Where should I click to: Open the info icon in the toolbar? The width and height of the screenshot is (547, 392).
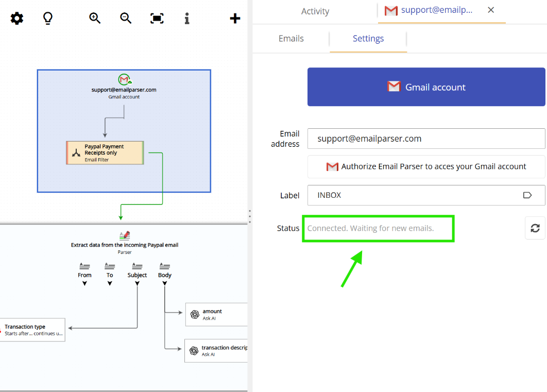tap(187, 18)
